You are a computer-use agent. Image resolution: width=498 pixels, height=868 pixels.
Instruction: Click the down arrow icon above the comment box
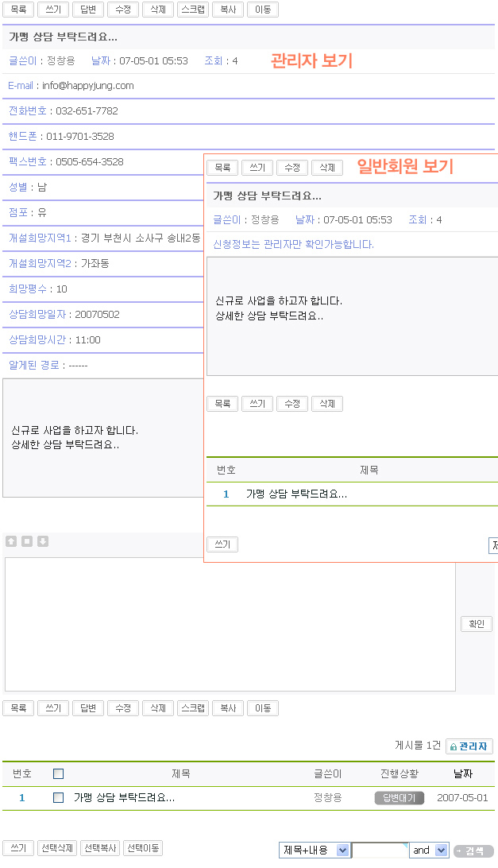[43, 541]
